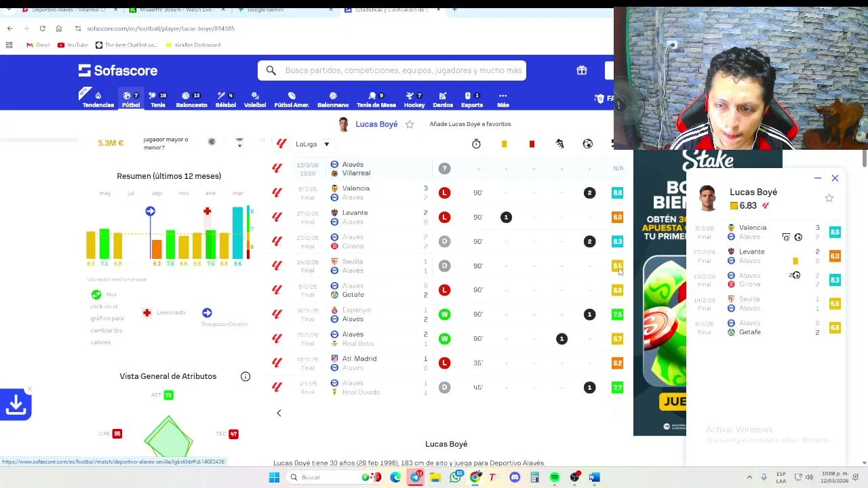Click the goals football column icon
The height and width of the screenshot is (488, 868).
click(x=588, y=144)
